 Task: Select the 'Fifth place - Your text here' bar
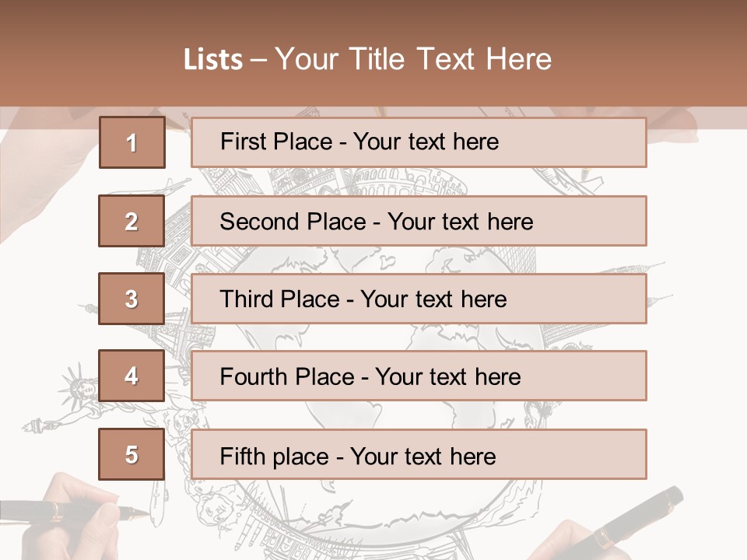(419, 454)
